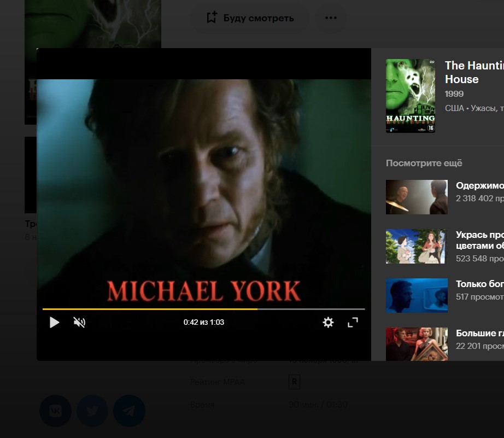Screen dimensions: 504x438
Task: Open The Haunting of Hell House poster
Action: 411,96
